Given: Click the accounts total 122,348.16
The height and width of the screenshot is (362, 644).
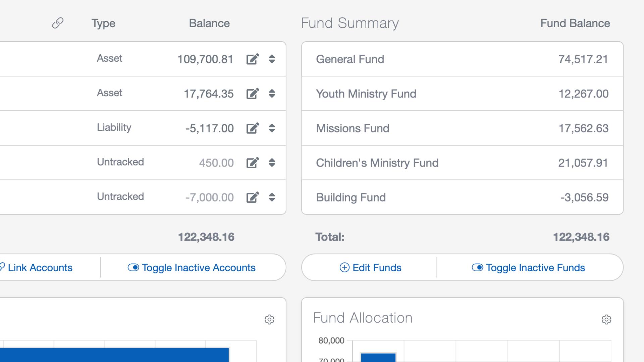Looking at the screenshot, I should coord(206,237).
